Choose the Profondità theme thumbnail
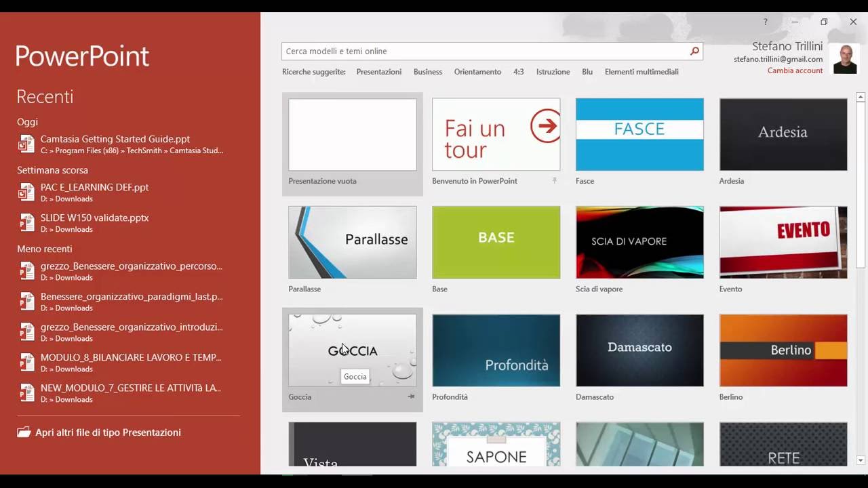This screenshot has width=868, height=488. point(496,350)
